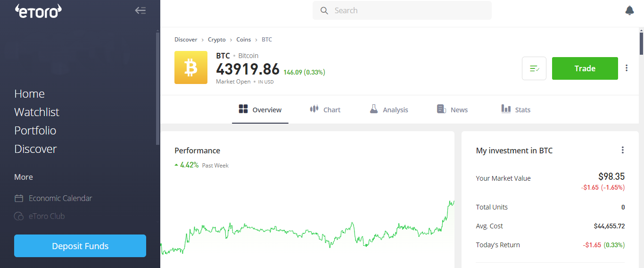Click the sidebar scrollbar
Viewport: 644px width, 268px height.
(x=157, y=88)
